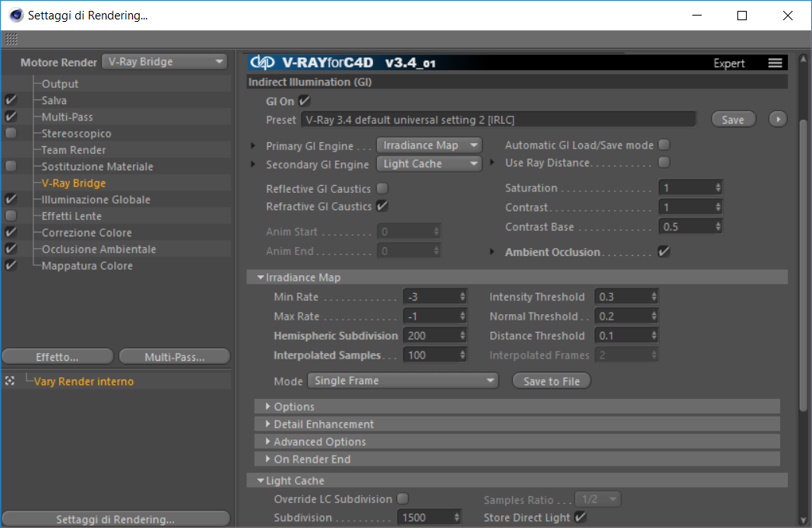Click the Effetto... button
This screenshot has height=528, width=812.
58,356
